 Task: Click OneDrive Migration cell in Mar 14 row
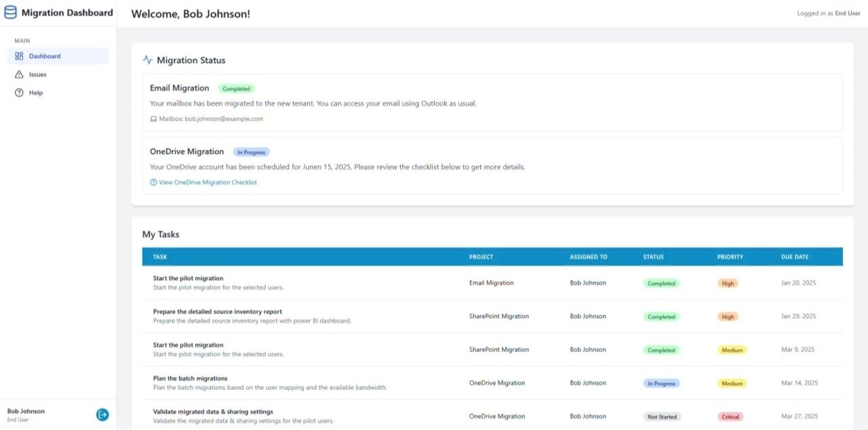497,383
